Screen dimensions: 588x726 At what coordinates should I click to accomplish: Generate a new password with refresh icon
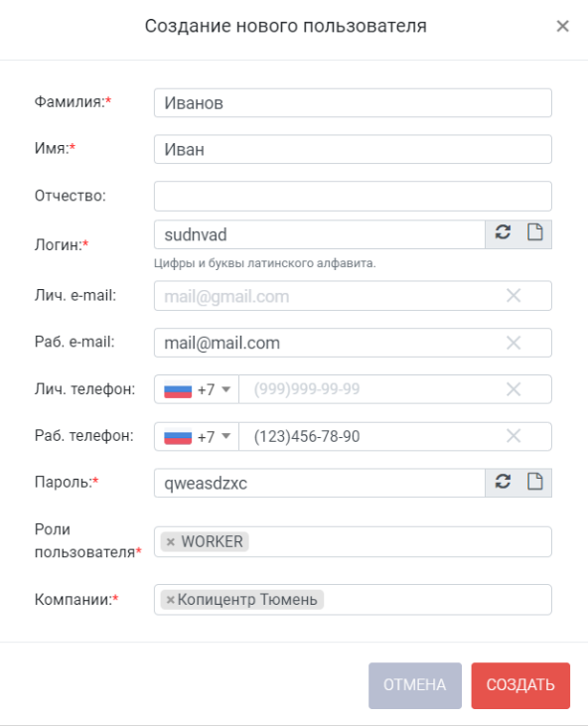click(503, 482)
